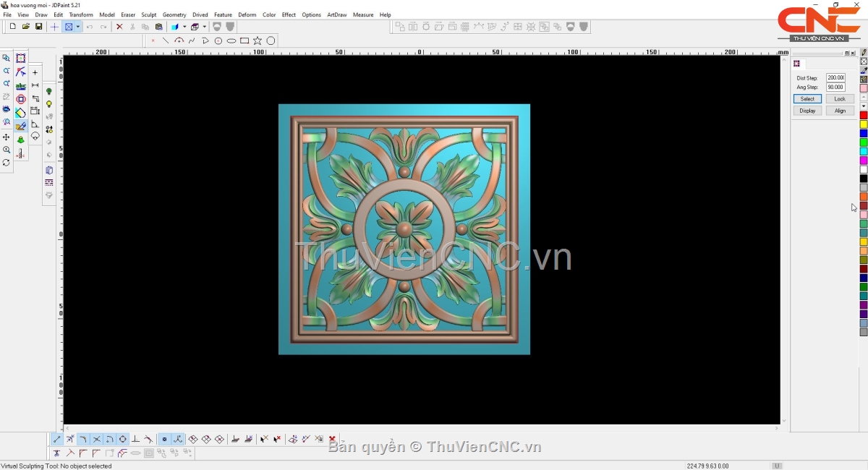This screenshot has height=470, width=868.
Task: Toggle the crosshair cursor button in top toolbar
Action: tap(54, 27)
